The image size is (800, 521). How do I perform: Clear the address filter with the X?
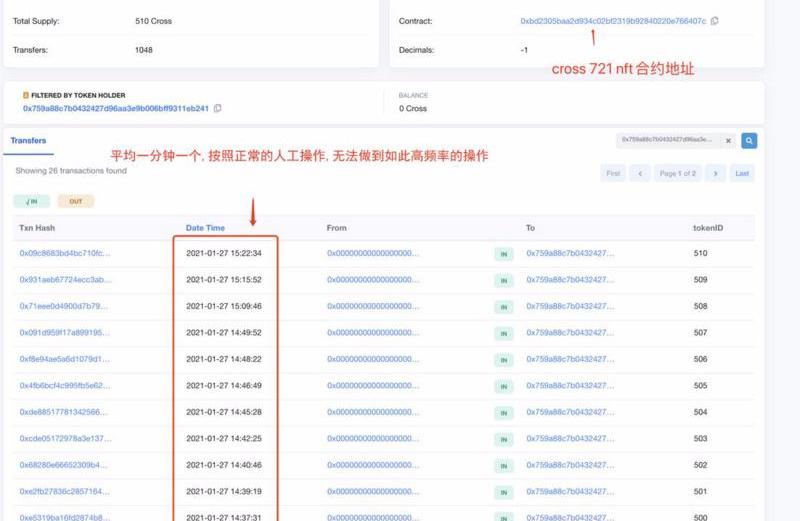[x=727, y=141]
